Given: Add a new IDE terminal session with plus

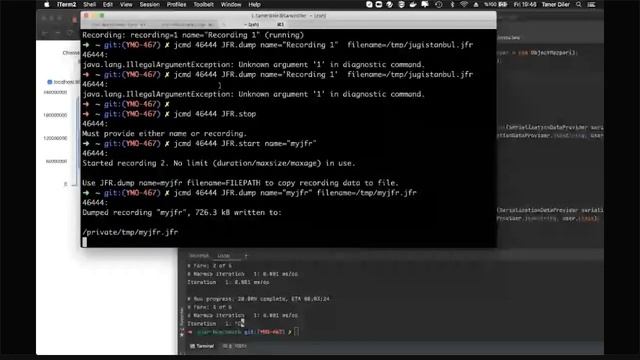Looking at the screenshot, I should 246,256.
